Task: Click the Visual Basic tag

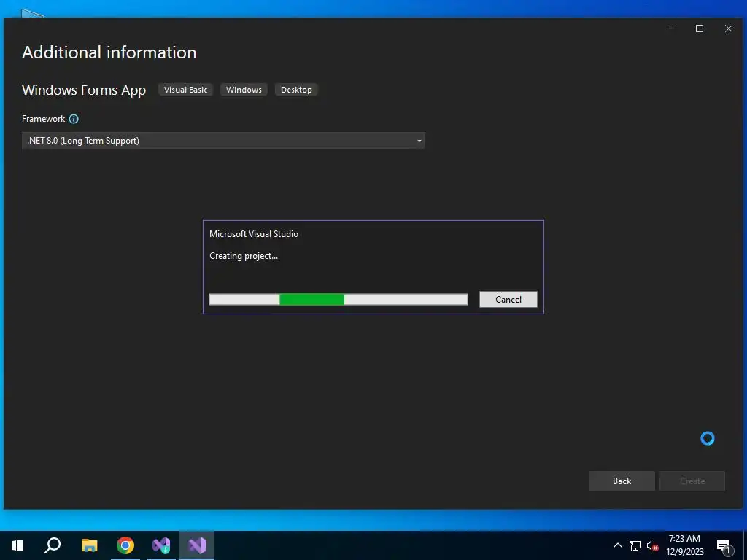Action: point(186,90)
